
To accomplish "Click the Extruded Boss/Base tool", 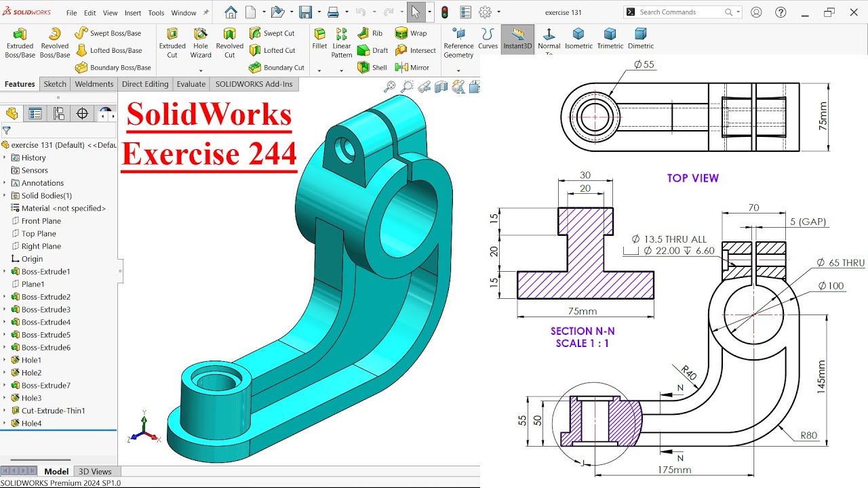I will (x=20, y=43).
